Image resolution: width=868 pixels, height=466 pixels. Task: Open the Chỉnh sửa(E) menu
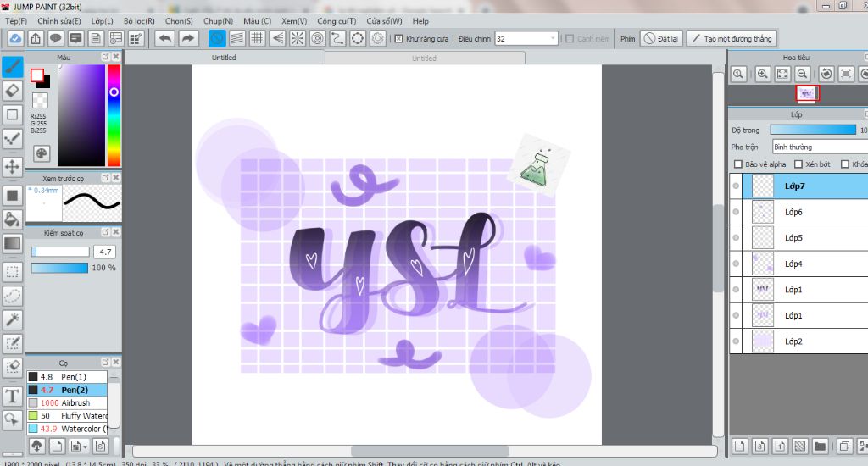pyautogui.click(x=59, y=21)
